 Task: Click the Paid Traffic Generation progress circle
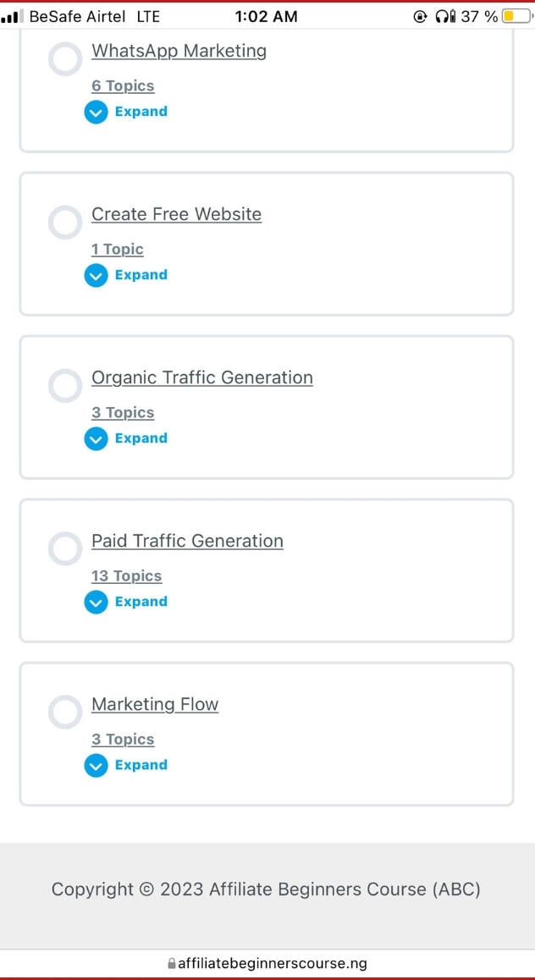pyautogui.click(x=65, y=549)
